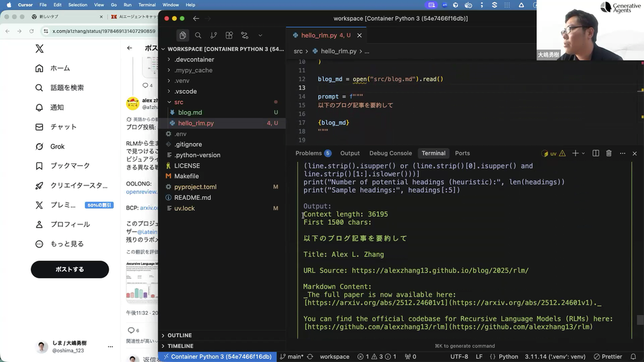Click the src breadcrumb in editor
This screenshot has width=644, height=362.
pyautogui.click(x=298, y=52)
